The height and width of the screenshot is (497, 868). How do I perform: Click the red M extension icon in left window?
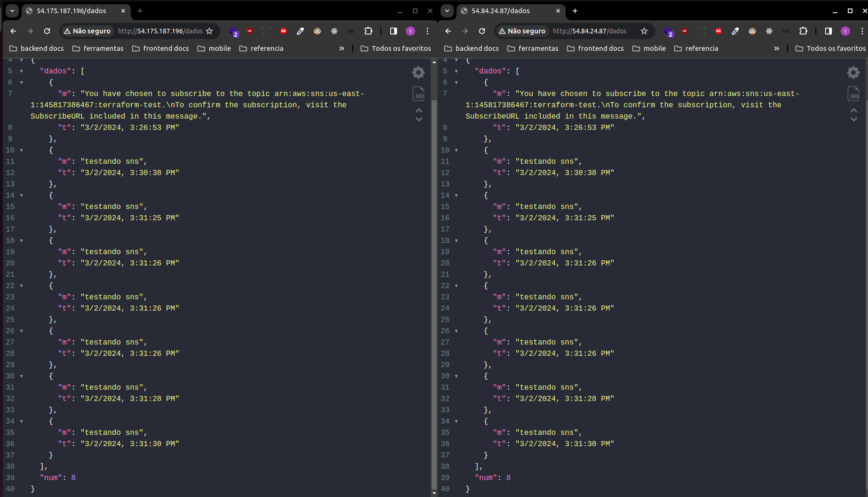(x=284, y=31)
